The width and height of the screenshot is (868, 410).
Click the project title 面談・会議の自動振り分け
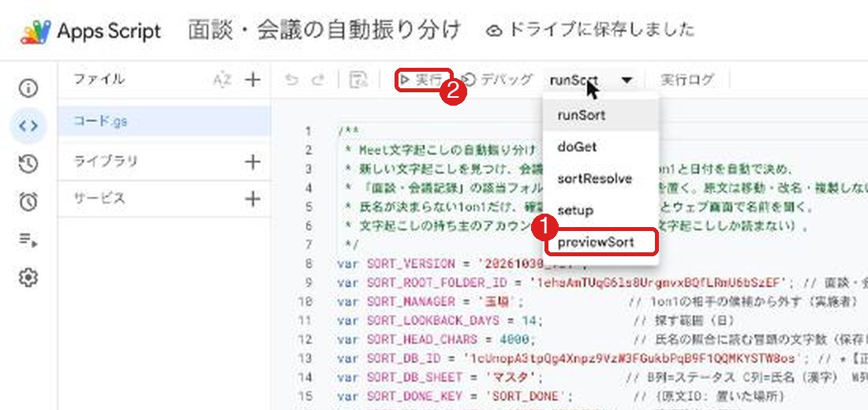click(x=324, y=31)
